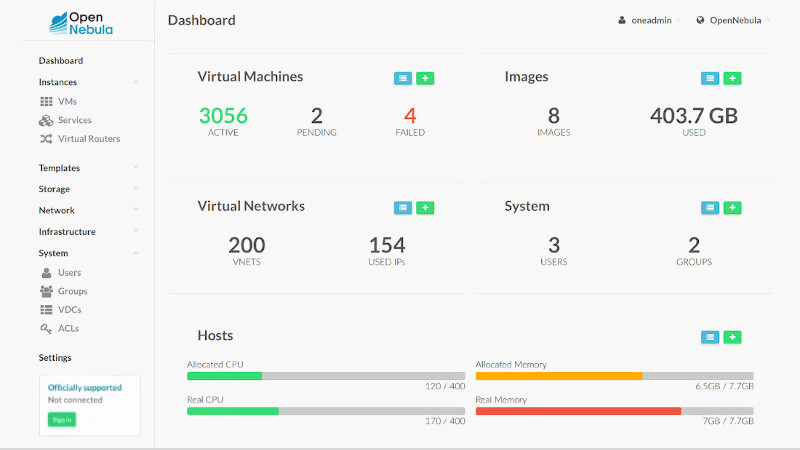This screenshot has width=800, height=450.
Task: Expand the Templates sidebar section
Action: [135, 167]
